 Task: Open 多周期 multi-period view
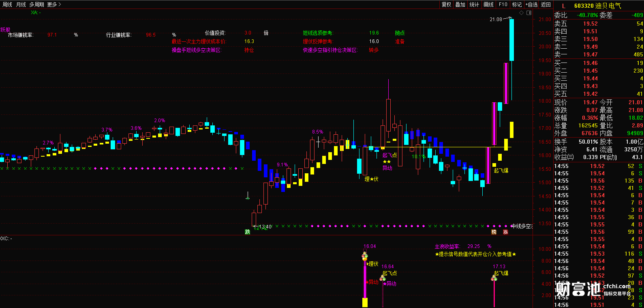(36, 4)
